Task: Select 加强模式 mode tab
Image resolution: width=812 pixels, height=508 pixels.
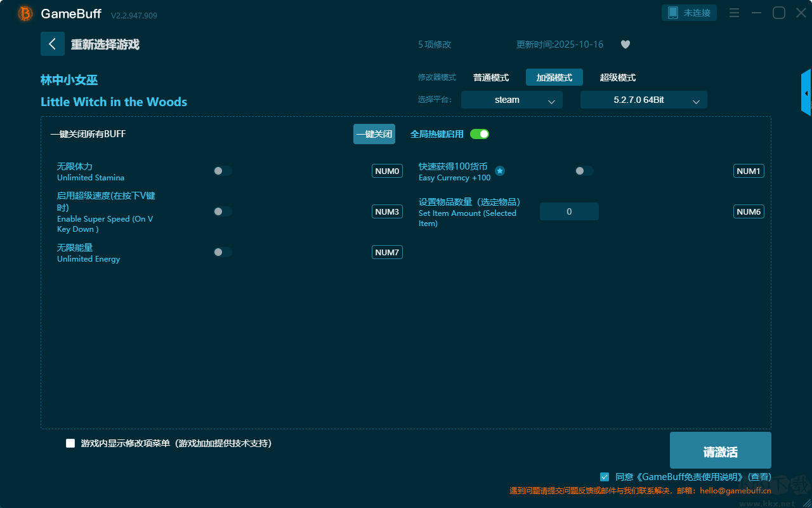Action: [554, 77]
